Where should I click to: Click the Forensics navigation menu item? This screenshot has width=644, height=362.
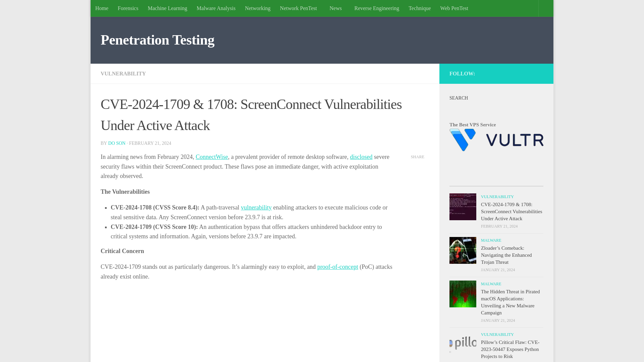coord(128,8)
